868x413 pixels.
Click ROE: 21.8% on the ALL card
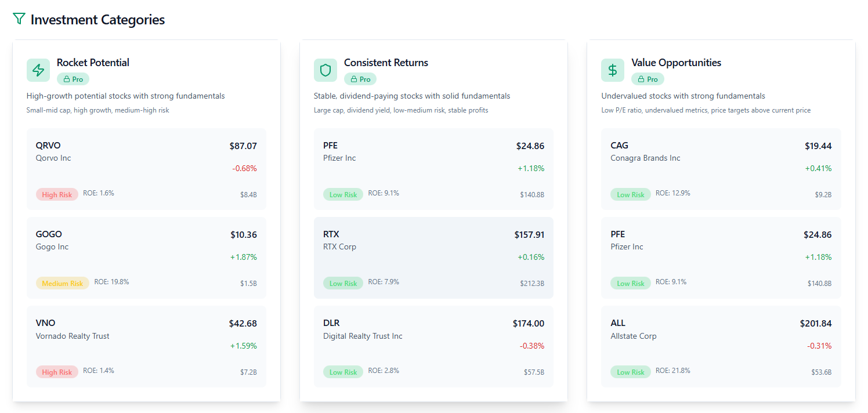pos(673,371)
